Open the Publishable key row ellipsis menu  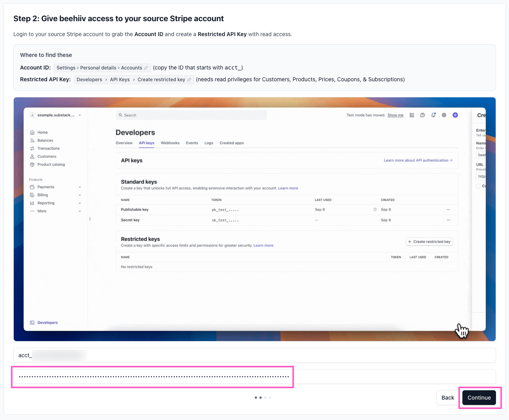point(448,210)
